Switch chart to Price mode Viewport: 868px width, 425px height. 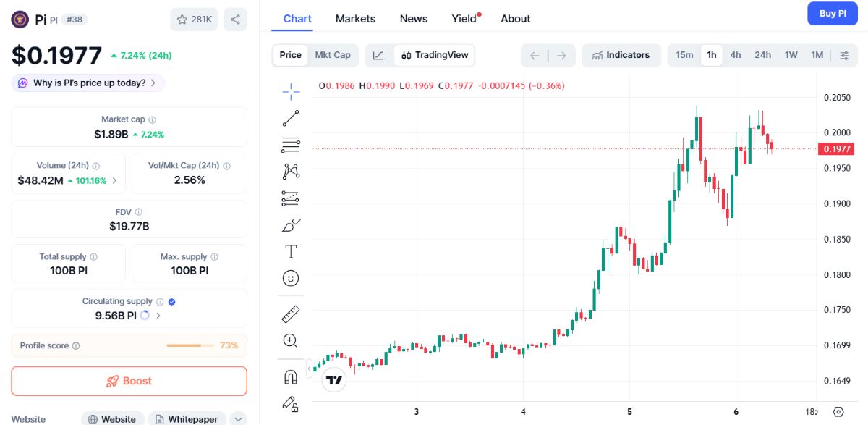click(x=290, y=55)
